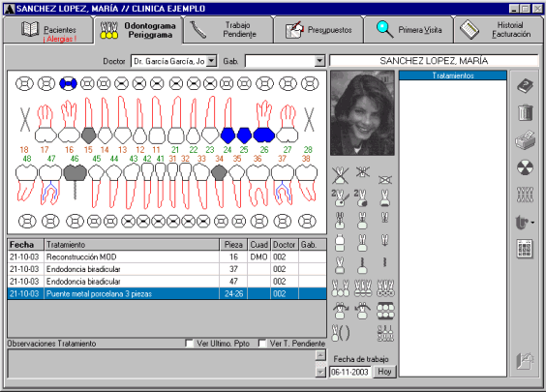Switch to the Presupuestos tab
546x392 pixels.
point(318,30)
